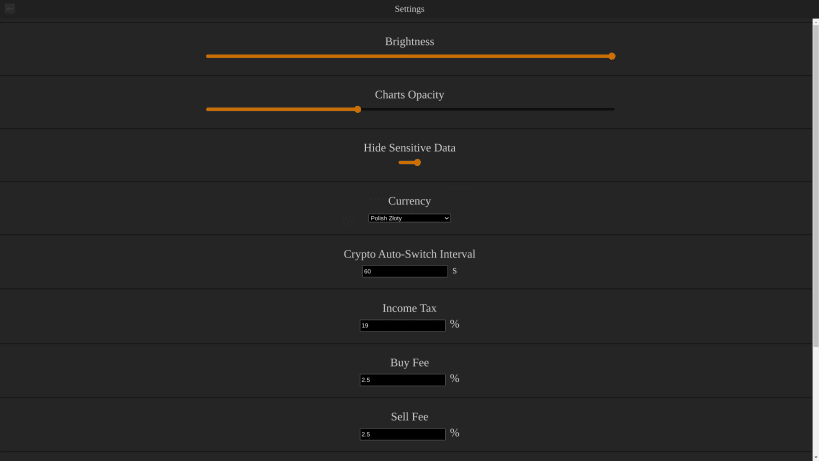The image size is (819, 461).
Task: Click the Charts Opacity slider handle
Action: coord(358,110)
